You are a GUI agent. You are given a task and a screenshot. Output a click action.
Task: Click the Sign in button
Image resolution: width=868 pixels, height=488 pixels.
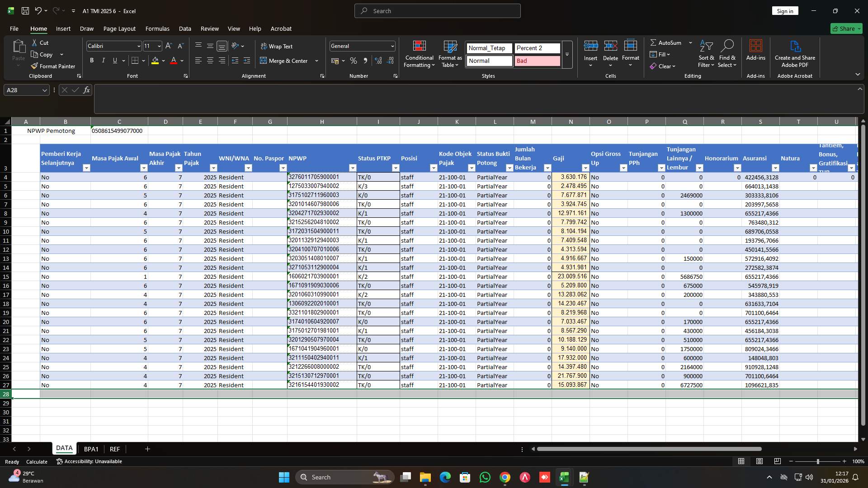point(785,10)
